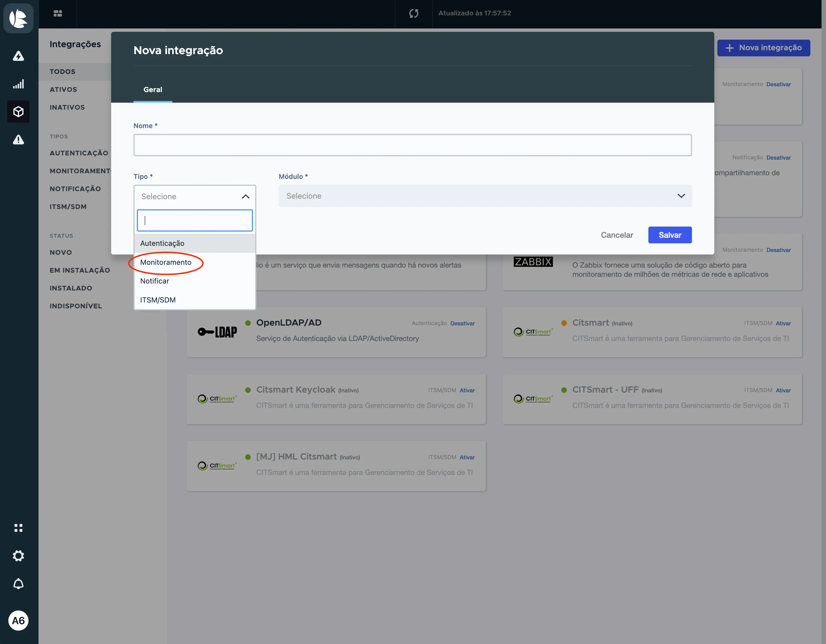Click the Nome text field

(x=412, y=145)
